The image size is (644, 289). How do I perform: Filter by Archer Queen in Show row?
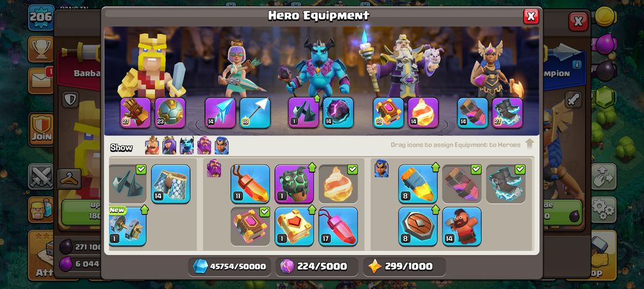[x=169, y=146]
